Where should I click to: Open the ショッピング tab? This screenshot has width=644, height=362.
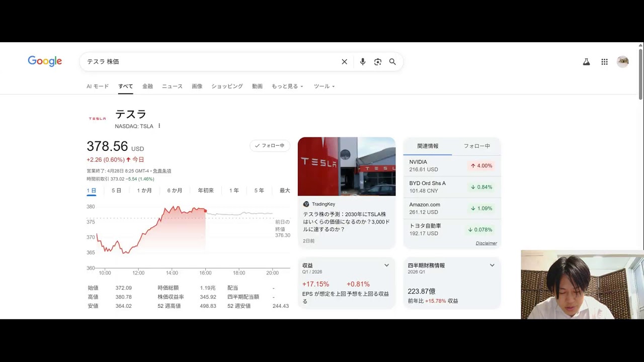point(227,86)
